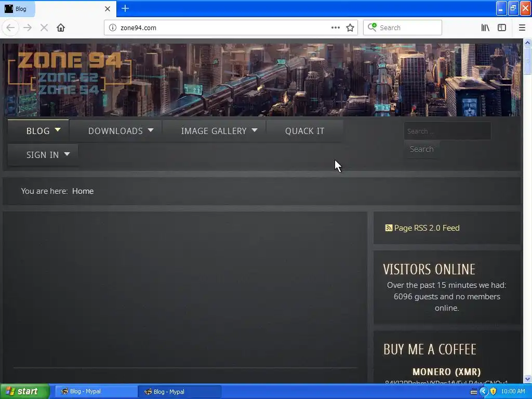Toggle the sidebar view icon
This screenshot has width=532, height=399.
(x=502, y=28)
